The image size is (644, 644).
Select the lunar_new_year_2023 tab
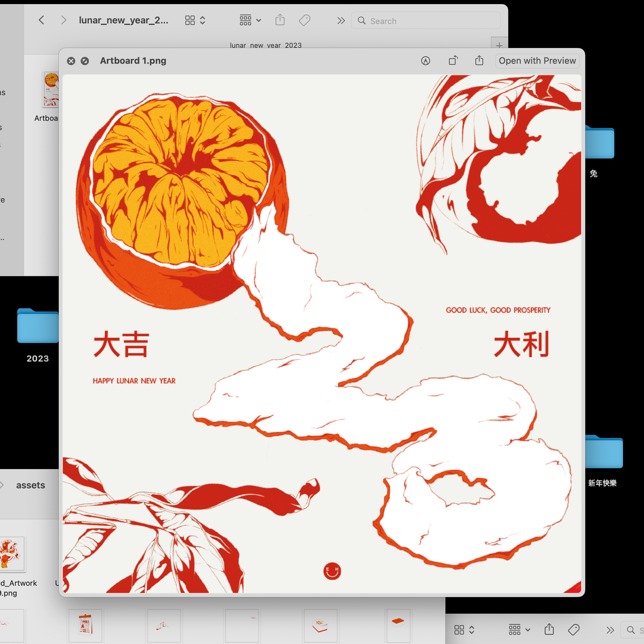click(x=265, y=45)
